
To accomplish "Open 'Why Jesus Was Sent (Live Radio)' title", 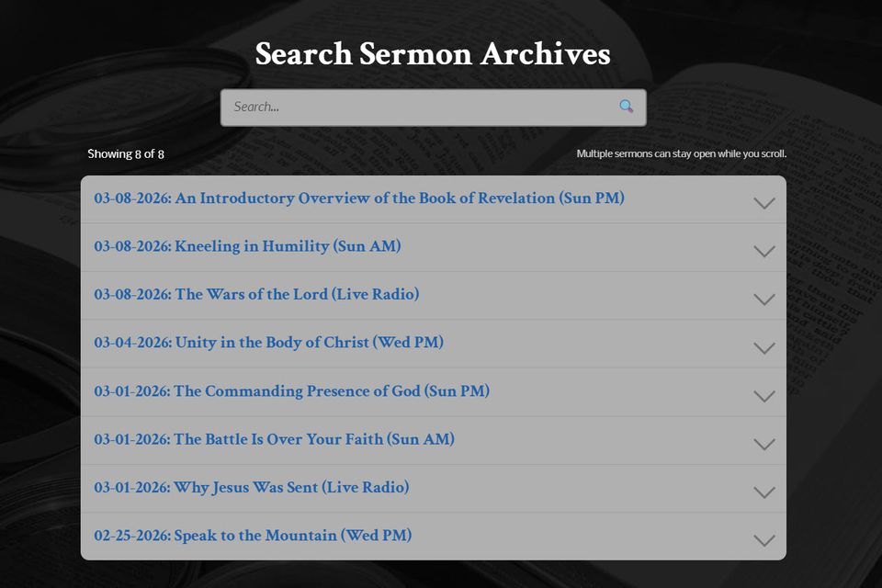I will coord(251,488).
